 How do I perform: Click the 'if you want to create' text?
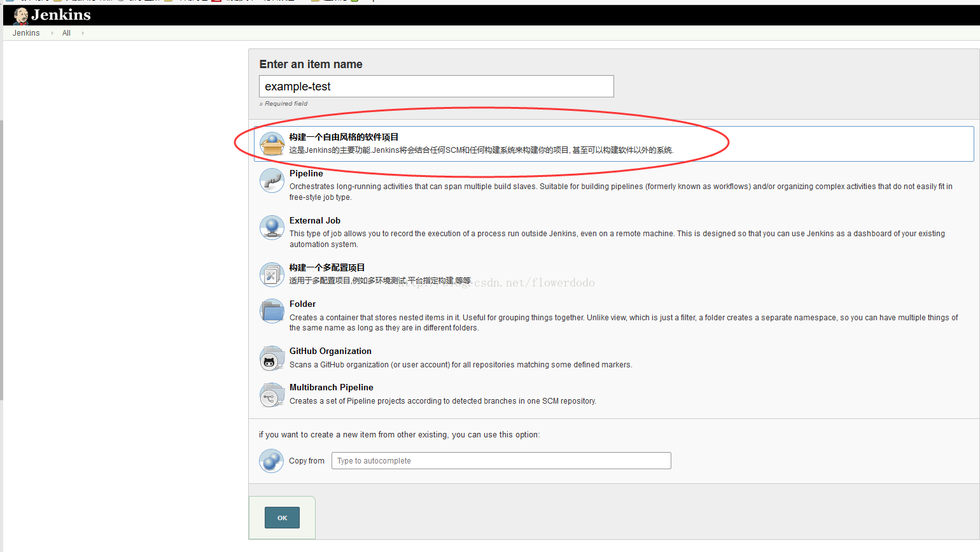[x=399, y=435]
